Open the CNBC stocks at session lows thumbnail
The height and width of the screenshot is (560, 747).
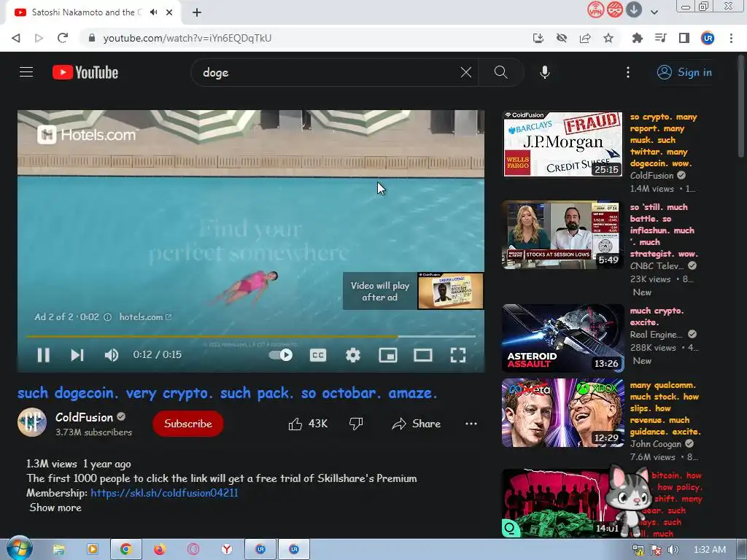562,235
